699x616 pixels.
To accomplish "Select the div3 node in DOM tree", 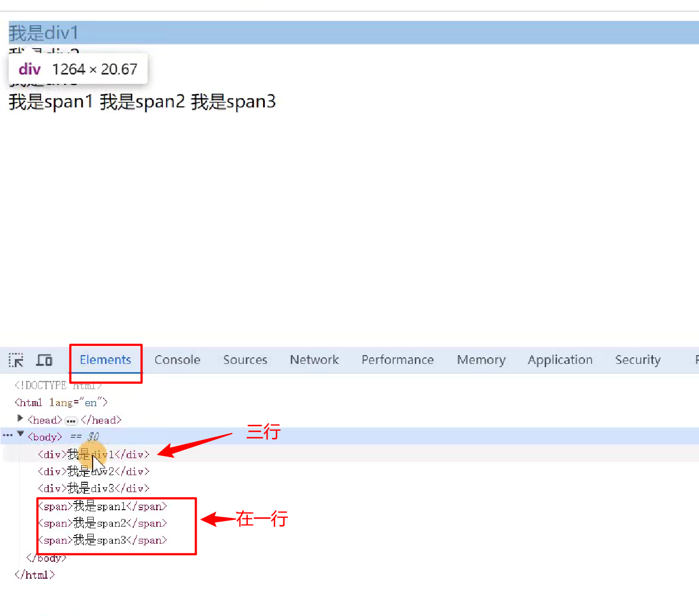I will coord(93,488).
